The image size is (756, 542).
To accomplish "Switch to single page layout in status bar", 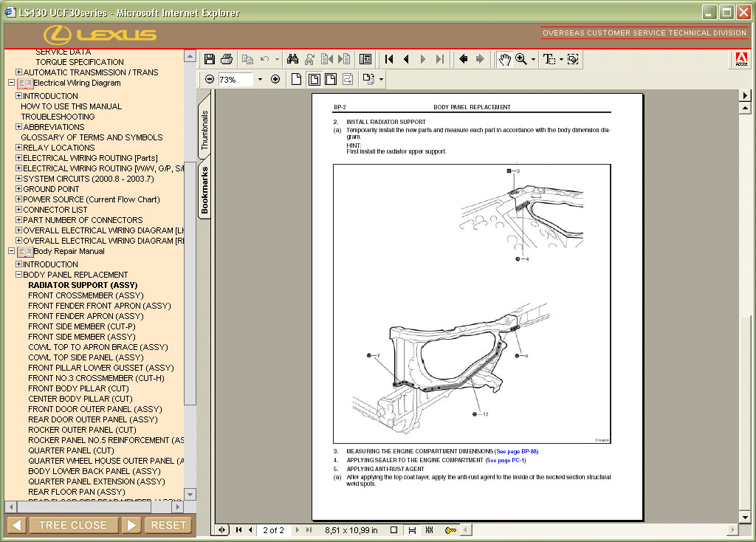I will [x=394, y=530].
